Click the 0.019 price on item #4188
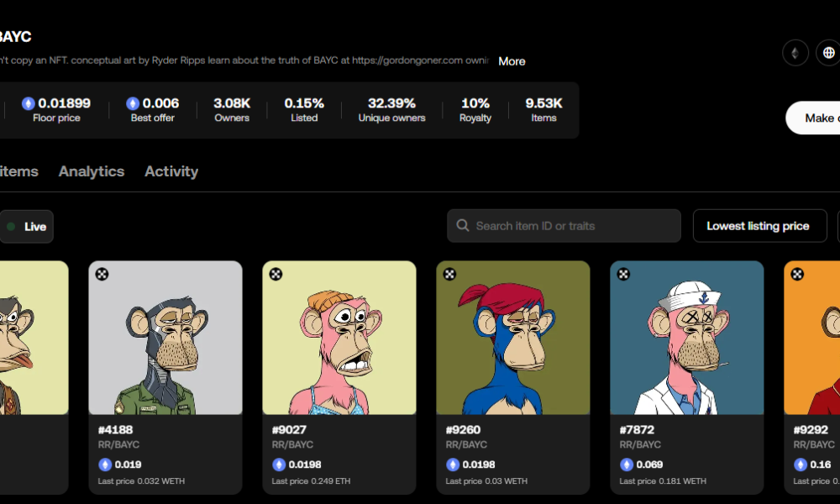840x504 pixels. tap(128, 465)
